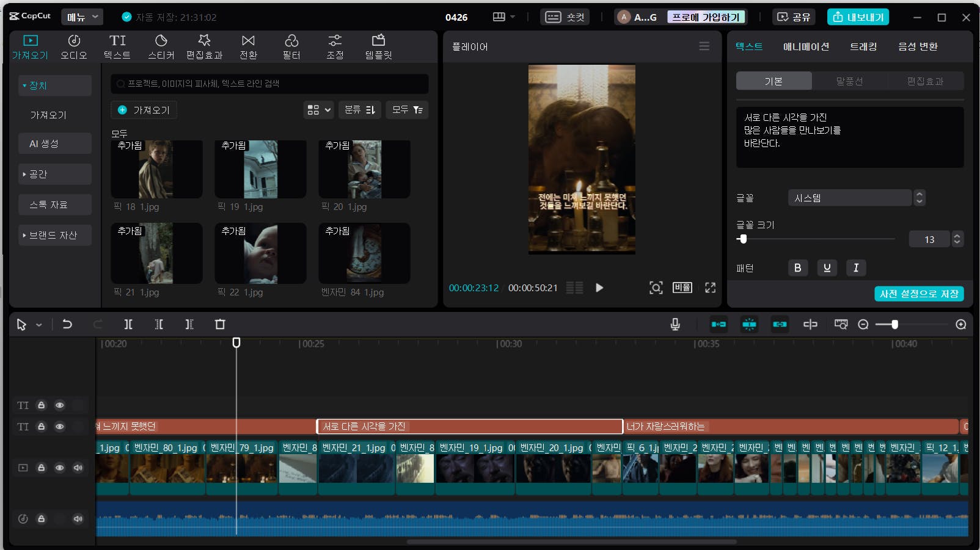The height and width of the screenshot is (550, 980).
Task: Expand the 브랜드 자산 sidebar section
Action: pyautogui.click(x=54, y=235)
